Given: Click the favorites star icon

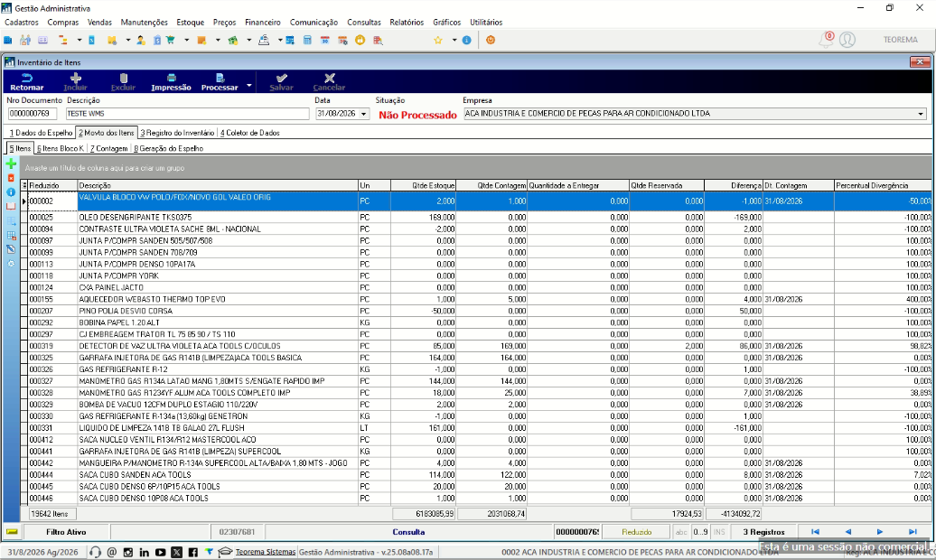Looking at the screenshot, I should coord(438,40).
